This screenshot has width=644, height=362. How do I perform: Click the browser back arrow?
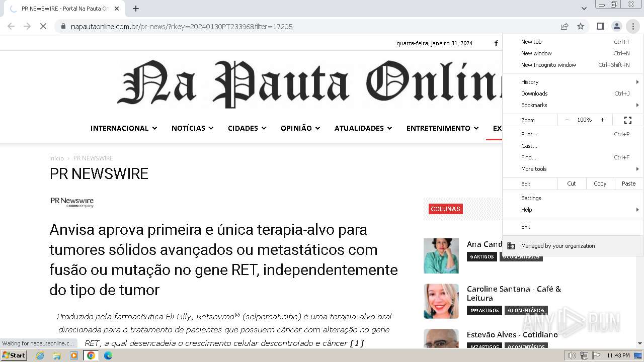tap(11, 26)
